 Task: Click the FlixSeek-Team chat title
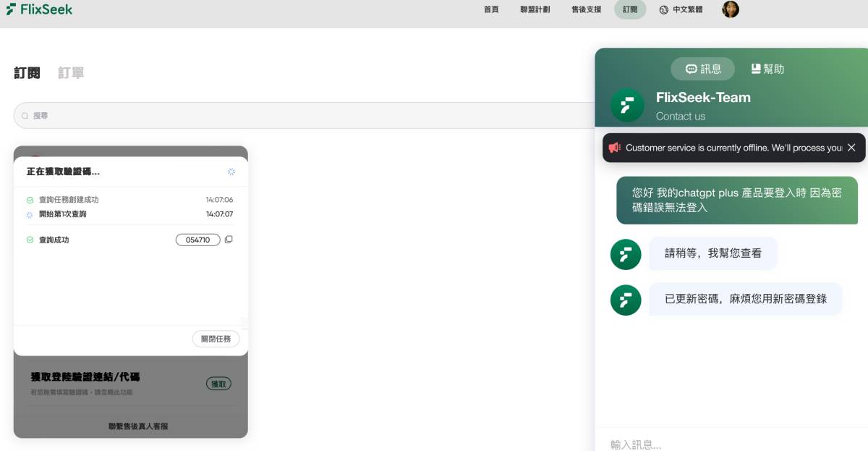703,98
